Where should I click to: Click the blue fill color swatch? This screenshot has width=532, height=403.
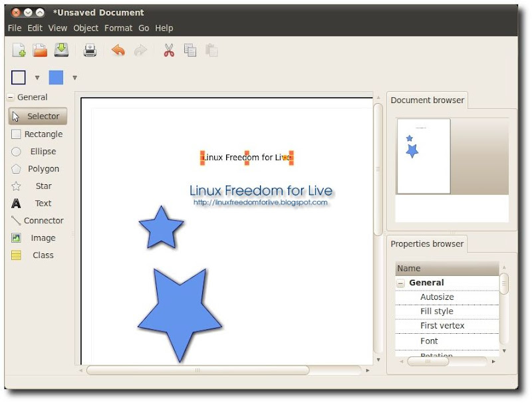(x=56, y=77)
